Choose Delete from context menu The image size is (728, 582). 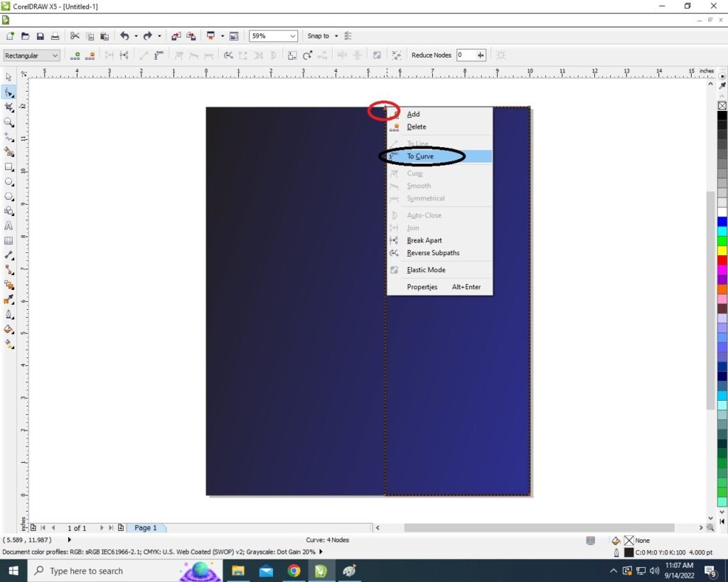point(439,126)
